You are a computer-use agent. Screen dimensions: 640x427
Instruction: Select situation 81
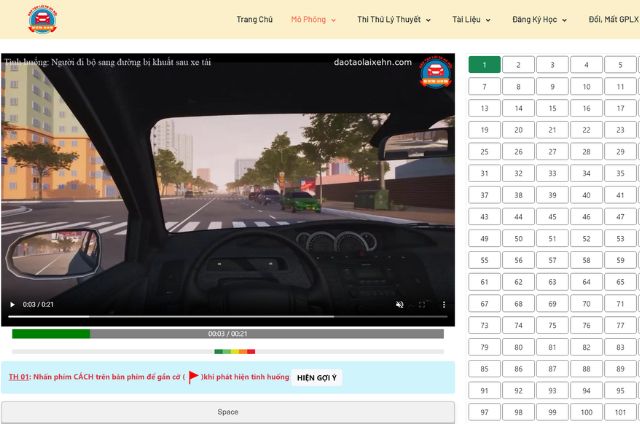552,347
